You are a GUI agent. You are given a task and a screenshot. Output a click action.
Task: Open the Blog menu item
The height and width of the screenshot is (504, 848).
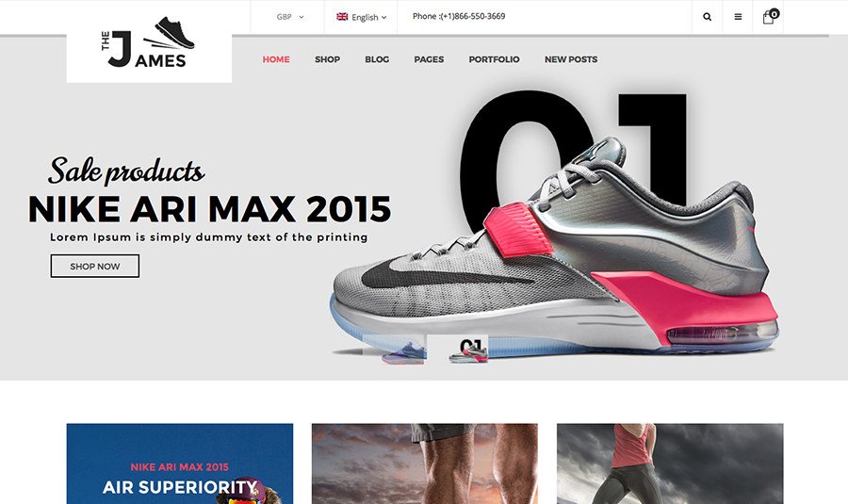click(x=377, y=59)
